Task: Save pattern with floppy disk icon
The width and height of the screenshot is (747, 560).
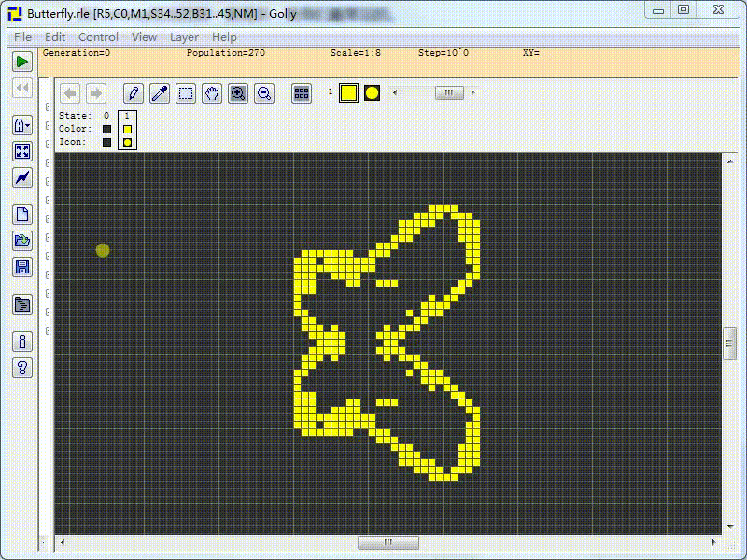Action: click(x=23, y=267)
